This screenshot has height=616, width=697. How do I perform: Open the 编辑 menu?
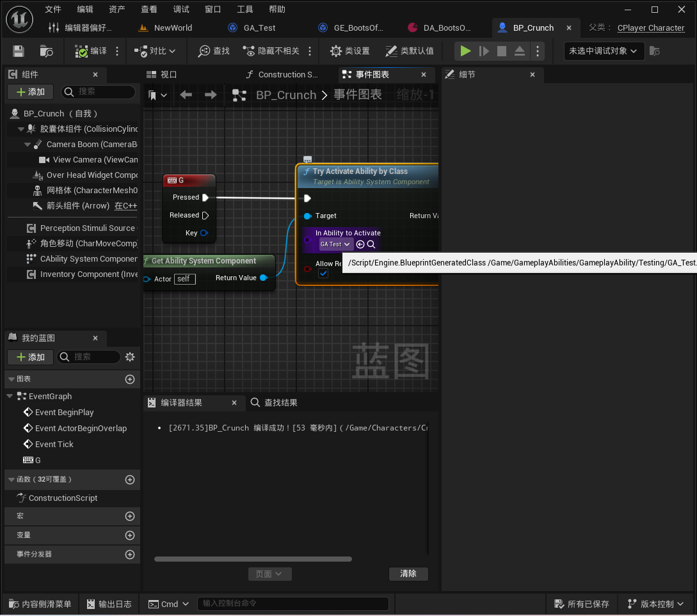85,10
